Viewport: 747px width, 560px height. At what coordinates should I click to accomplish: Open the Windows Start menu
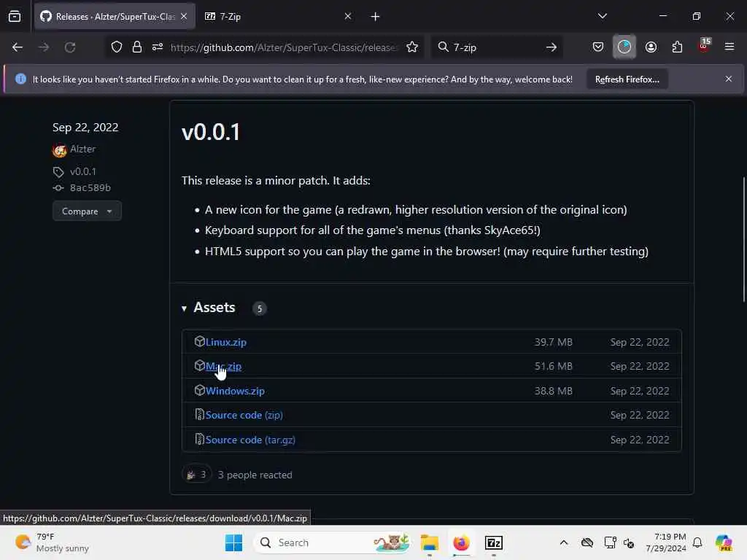pos(233,542)
